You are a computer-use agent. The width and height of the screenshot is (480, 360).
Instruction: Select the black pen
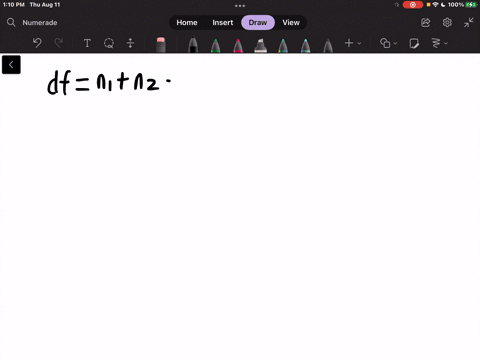coord(193,45)
